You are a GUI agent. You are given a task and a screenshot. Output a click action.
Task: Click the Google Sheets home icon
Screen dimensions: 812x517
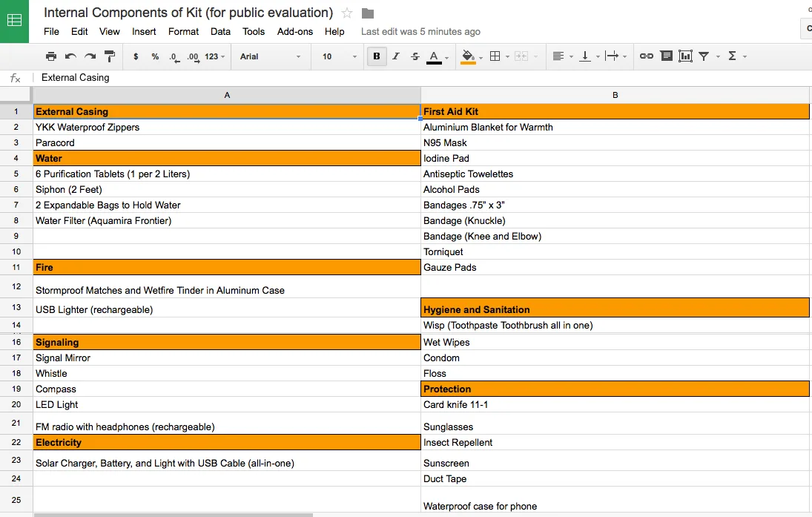coord(14,21)
